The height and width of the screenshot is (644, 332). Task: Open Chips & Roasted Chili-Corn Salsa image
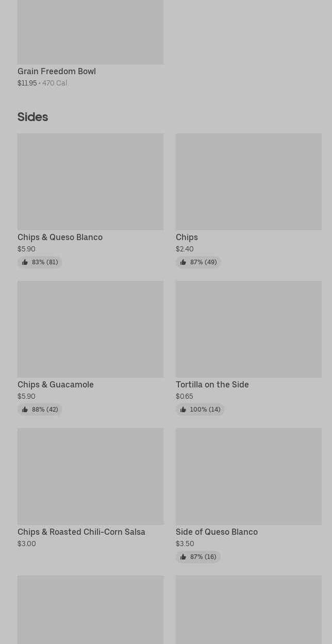[x=90, y=477]
